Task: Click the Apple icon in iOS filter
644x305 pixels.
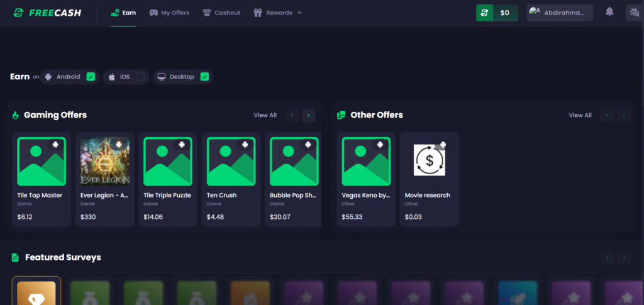Action: pyautogui.click(x=112, y=77)
